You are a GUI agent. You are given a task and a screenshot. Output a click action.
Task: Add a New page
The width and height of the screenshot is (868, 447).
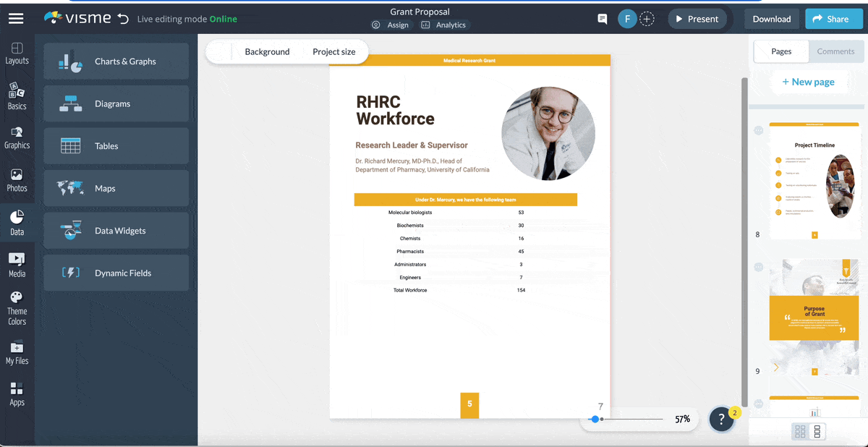808,82
